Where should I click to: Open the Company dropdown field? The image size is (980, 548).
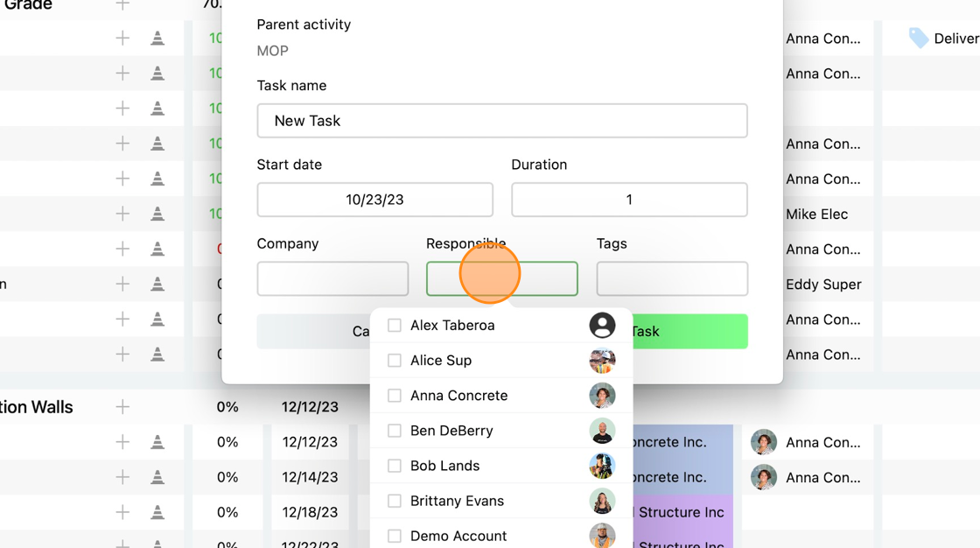click(332, 278)
